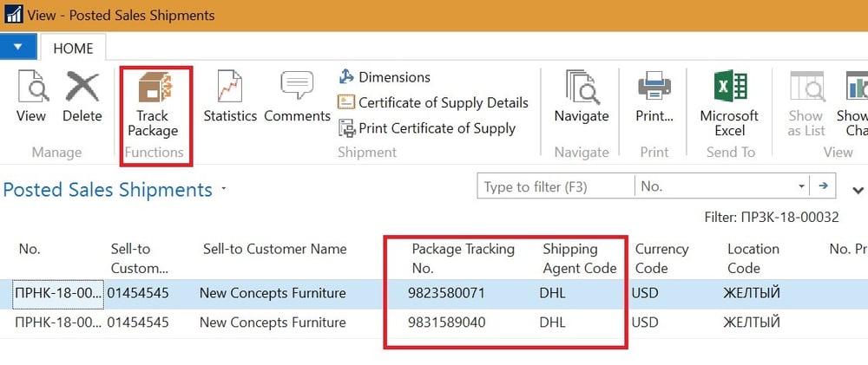The height and width of the screenshot is (365, 868).
Task: Open shipment Dimensions
Action: point(385,77)
